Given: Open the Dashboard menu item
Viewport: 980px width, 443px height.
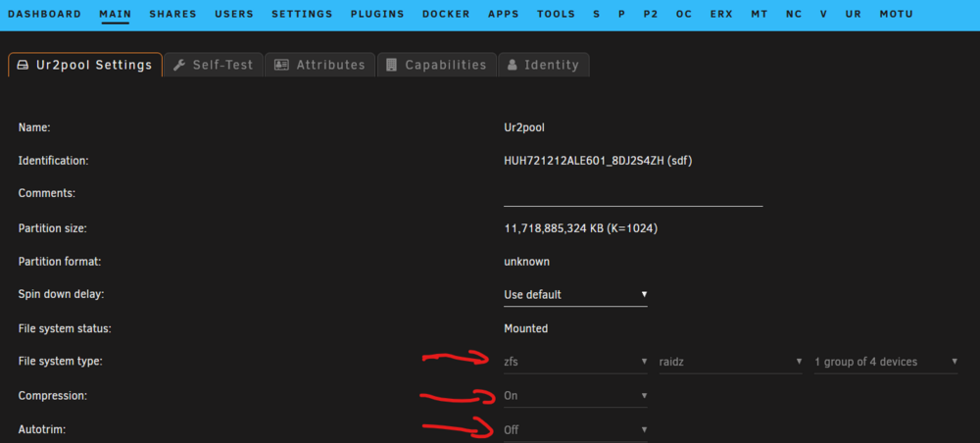Looking at the screenshot, I should tap(44, 14).
